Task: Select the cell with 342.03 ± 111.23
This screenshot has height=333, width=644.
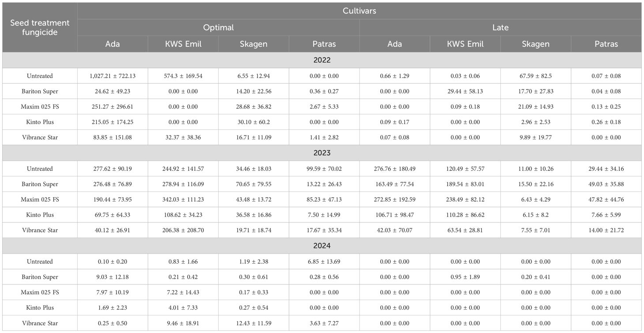Action: click(183, 199)
